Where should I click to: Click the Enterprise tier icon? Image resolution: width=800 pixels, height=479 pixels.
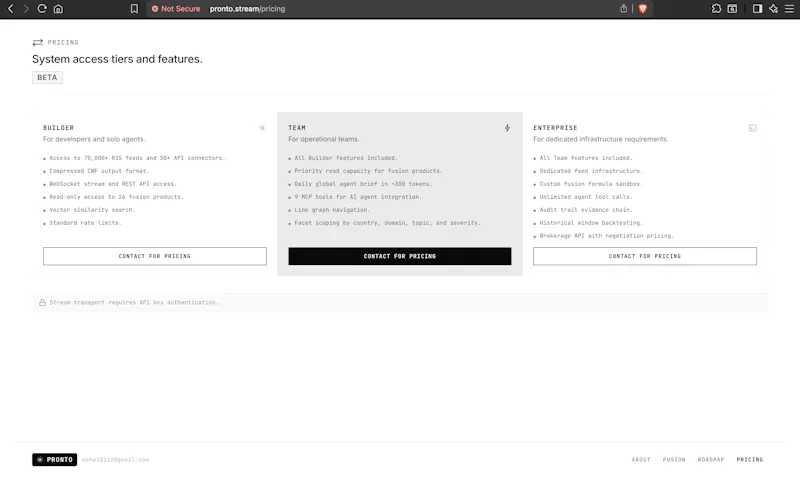pyautogui.click(x=753, y=128)
